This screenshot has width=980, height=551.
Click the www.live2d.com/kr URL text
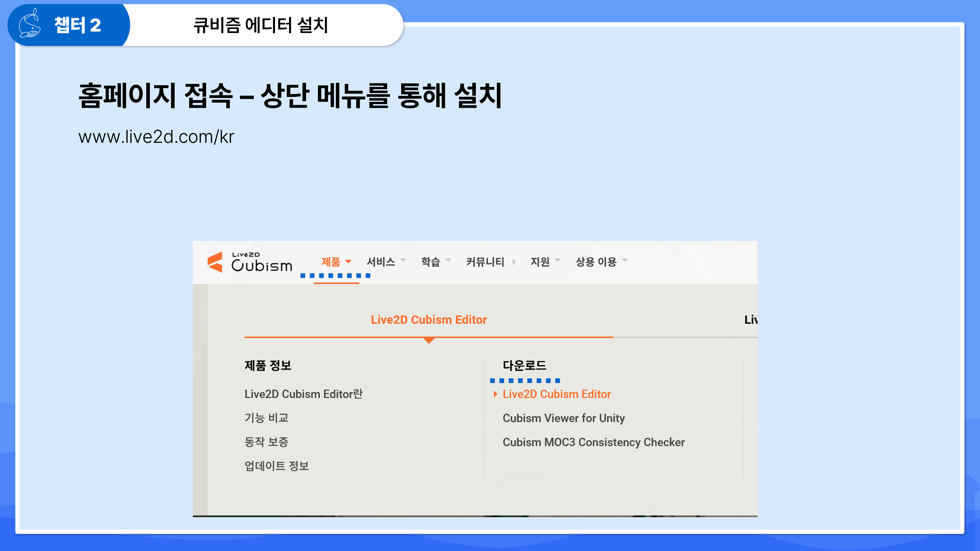coord(156,137)
